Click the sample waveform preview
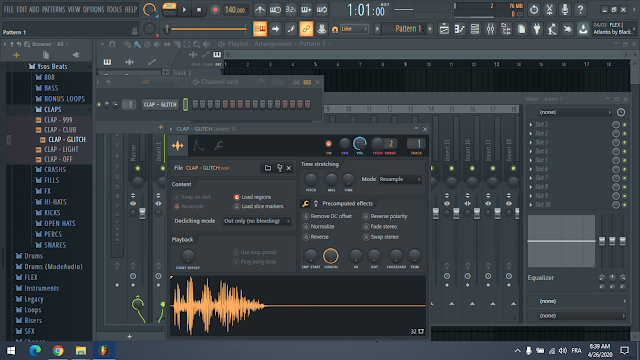640x360 pixels. (298, 306)
